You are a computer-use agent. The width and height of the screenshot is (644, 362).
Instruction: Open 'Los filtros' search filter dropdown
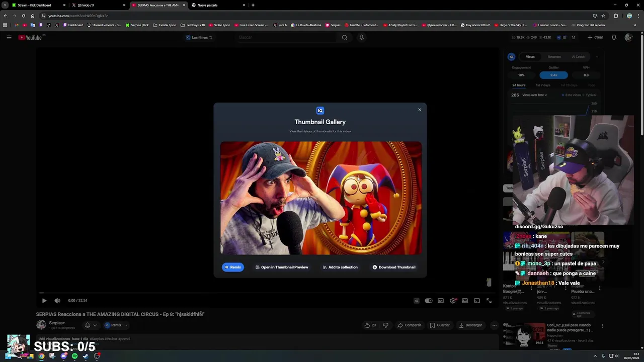point(199,37)
